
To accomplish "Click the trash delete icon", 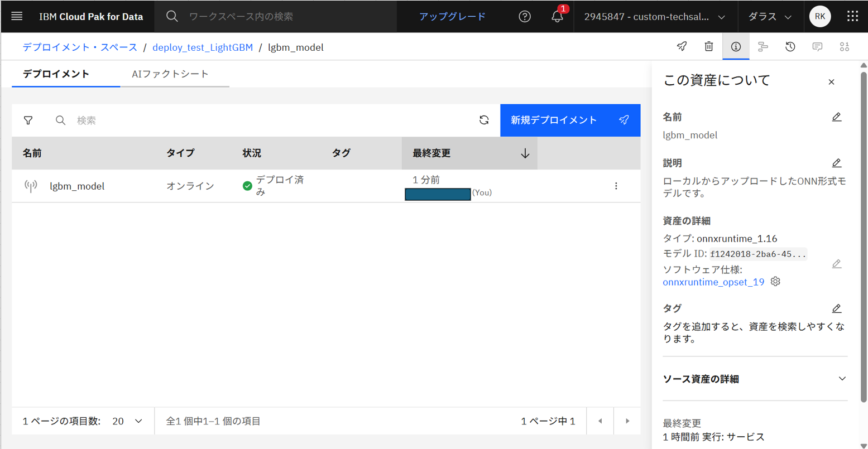I will pos(708,46).
